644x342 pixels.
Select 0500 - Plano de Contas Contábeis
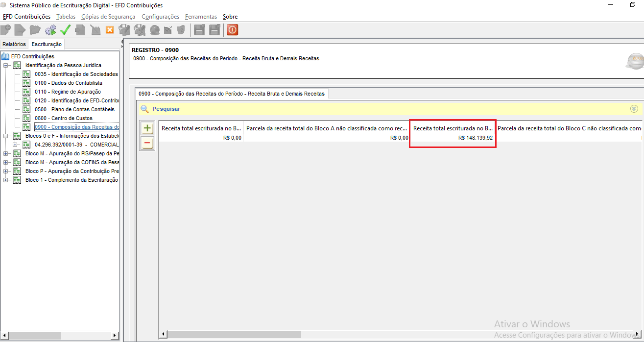[x=74, y=109]
